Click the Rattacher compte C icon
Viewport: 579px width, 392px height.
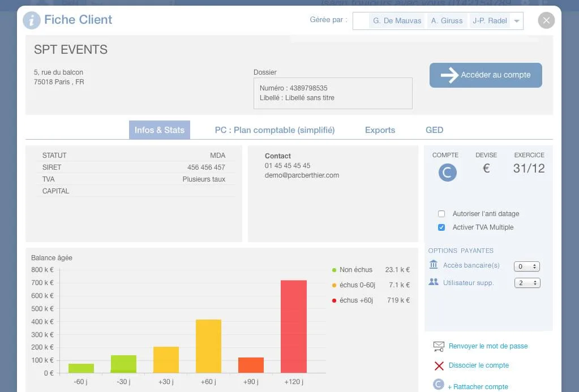[x=438, y=385]
